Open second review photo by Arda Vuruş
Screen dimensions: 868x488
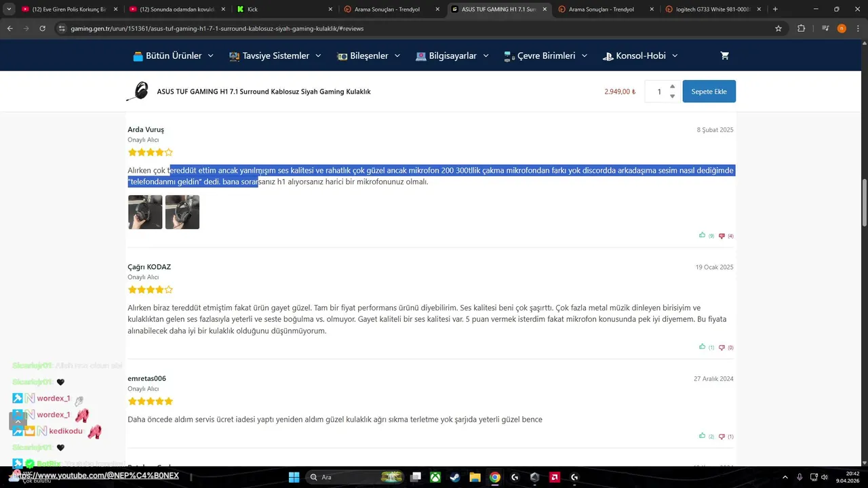pos(182,212)
